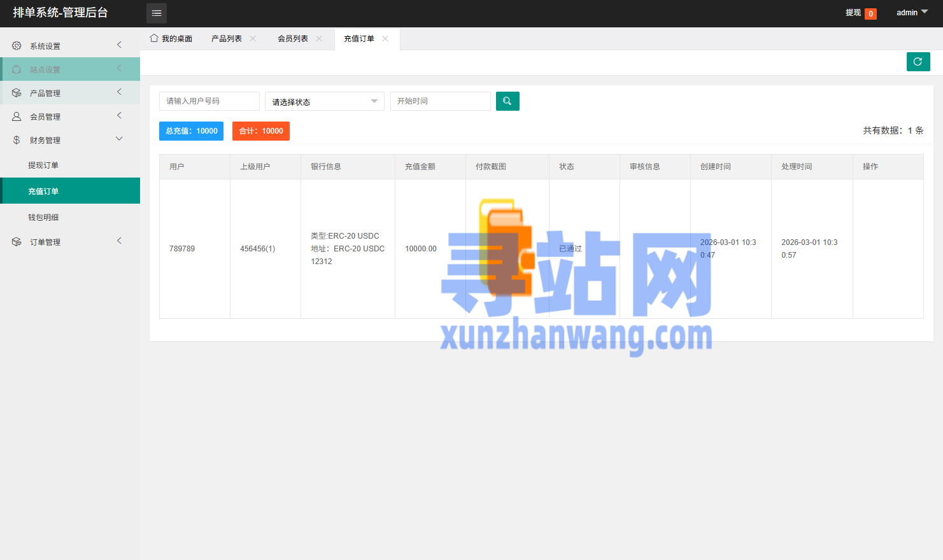Open the admin user dropdown
Viewport: 943px width, 560px height.
click(x=912, y=13)
